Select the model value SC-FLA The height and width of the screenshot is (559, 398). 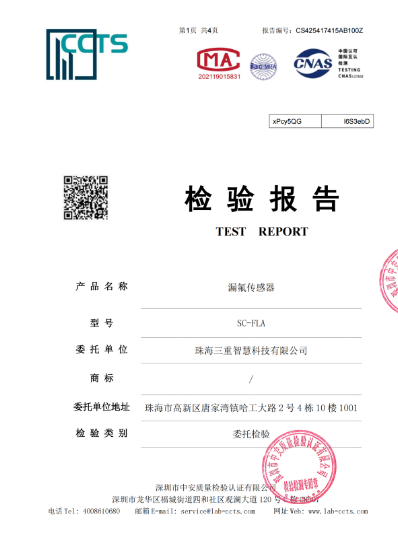click(x=251, y=323)
